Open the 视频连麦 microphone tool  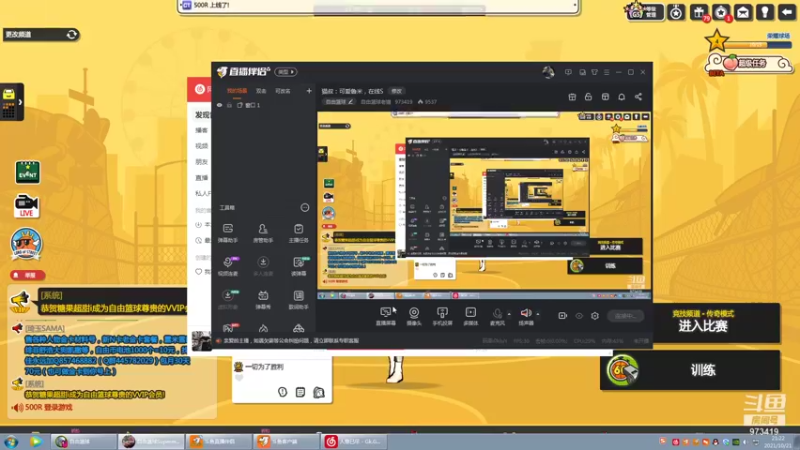(x=228, y=266)
